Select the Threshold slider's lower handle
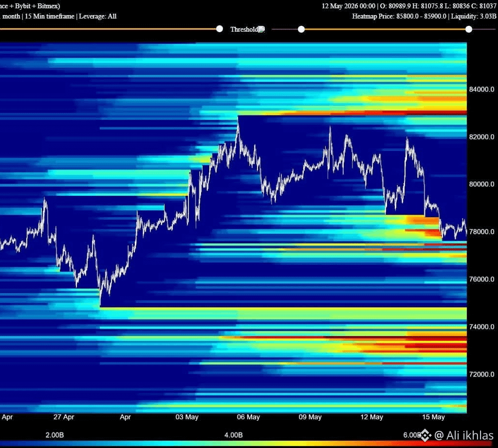The width and height of the screenshot is (498, 448). point(301,30)
